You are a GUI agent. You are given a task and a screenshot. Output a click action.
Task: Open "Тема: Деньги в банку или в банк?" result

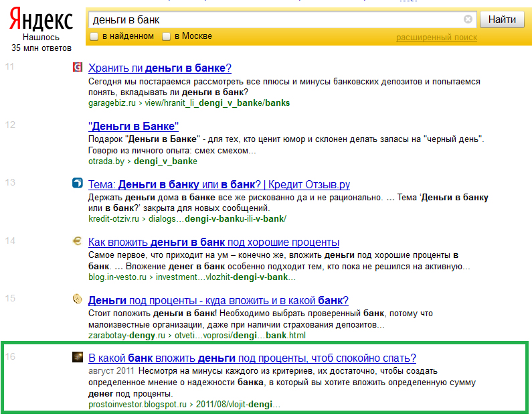click(x=219, y=184)
